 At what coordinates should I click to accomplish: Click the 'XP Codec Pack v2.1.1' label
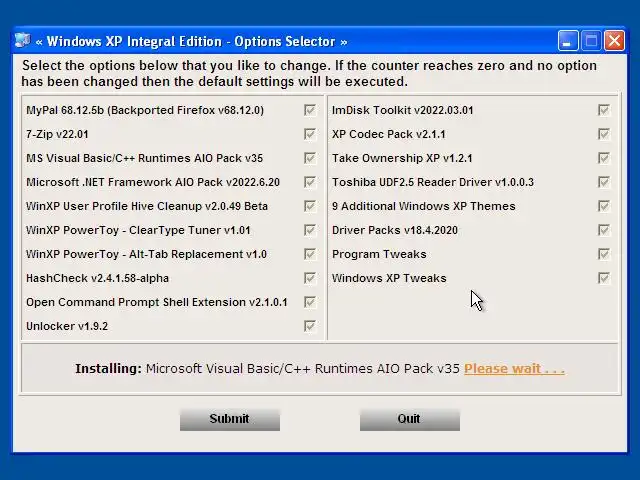[x=389, y=134]
